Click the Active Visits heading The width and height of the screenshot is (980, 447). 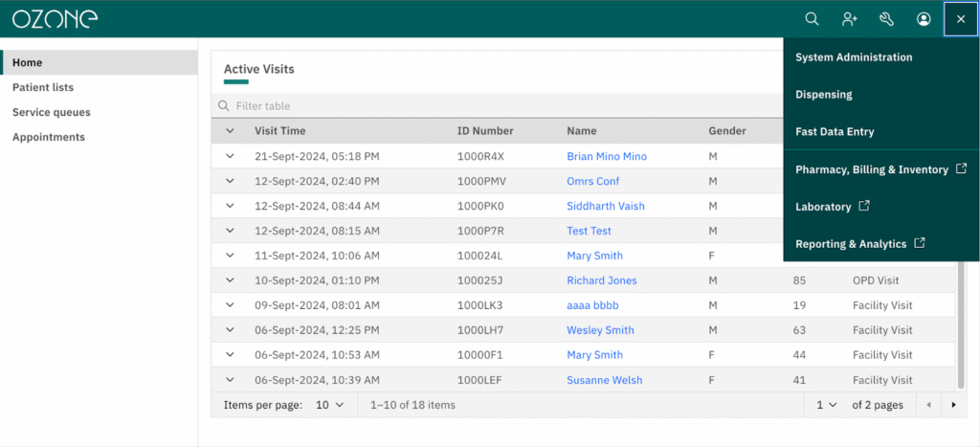tap(258, 69)
